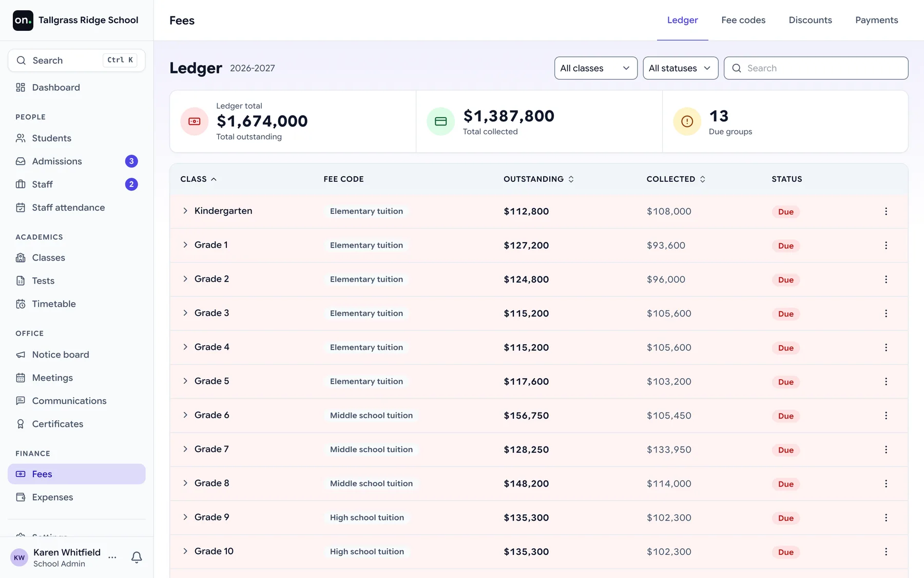Open row actions menu for Grade 9
The image size is (924, 578).
tap(886, 518)
